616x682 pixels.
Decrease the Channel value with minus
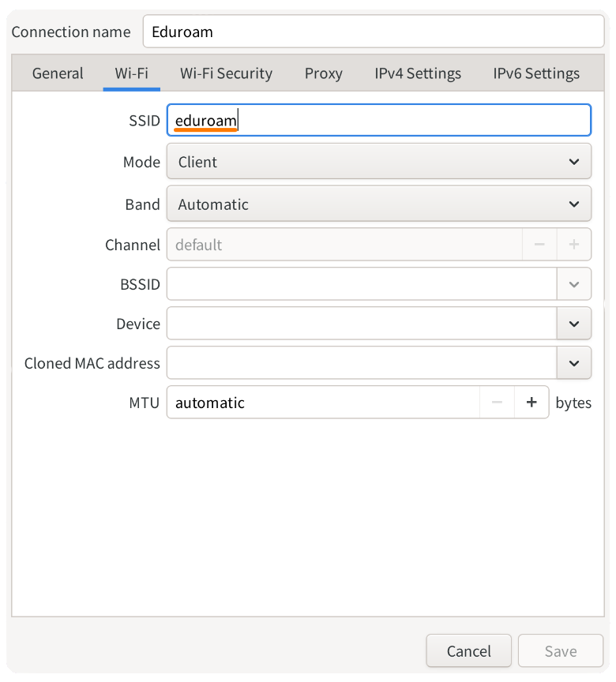coord(539,245)
